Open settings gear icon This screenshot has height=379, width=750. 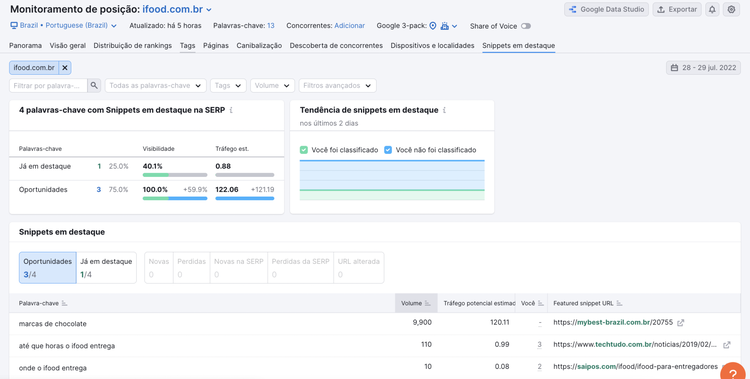[x=731, y=10]
